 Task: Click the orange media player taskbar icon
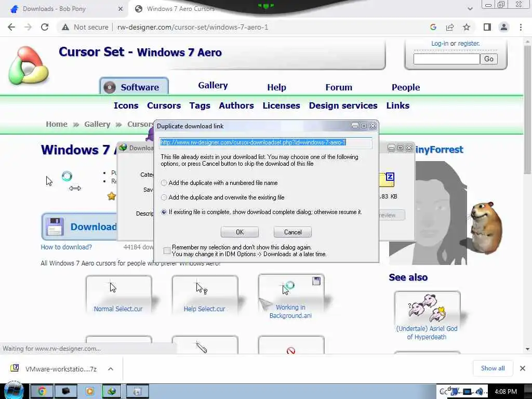90,392
